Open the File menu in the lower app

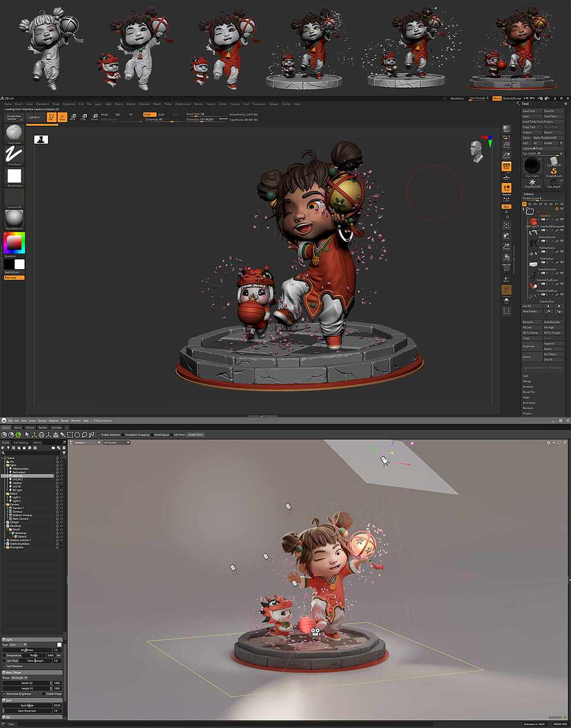[10, 421]
